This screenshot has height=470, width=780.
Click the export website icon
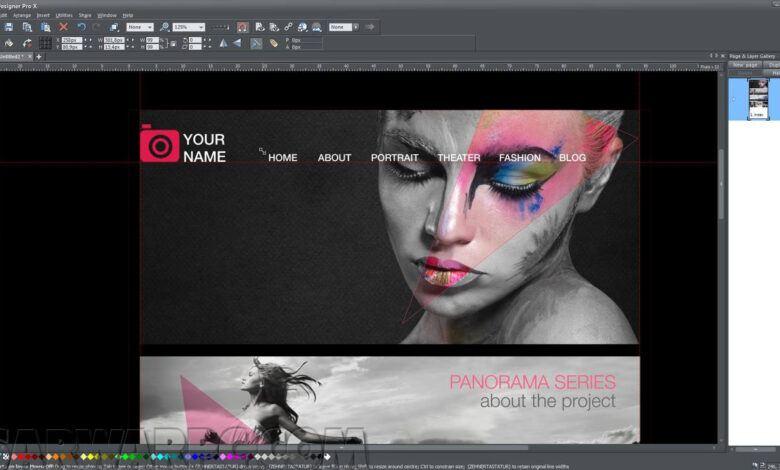(x=274, y=27)
